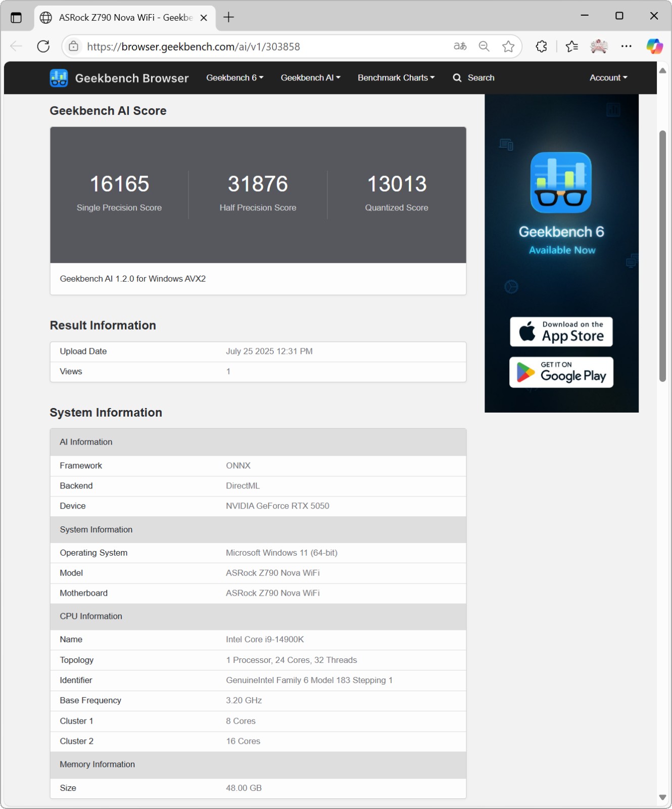Viewport: 672px width, 809px height.
Task: Click the search magnifier in navbar
Action: click(457, 78)
